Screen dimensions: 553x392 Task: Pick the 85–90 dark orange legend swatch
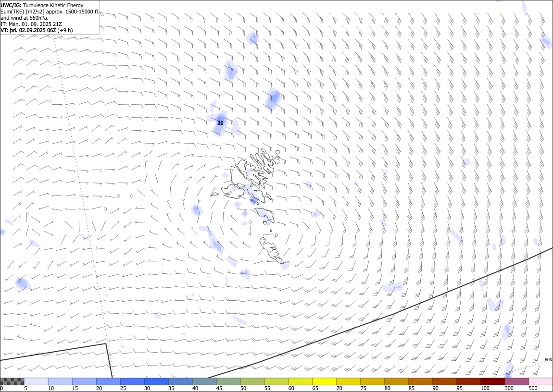421,381
